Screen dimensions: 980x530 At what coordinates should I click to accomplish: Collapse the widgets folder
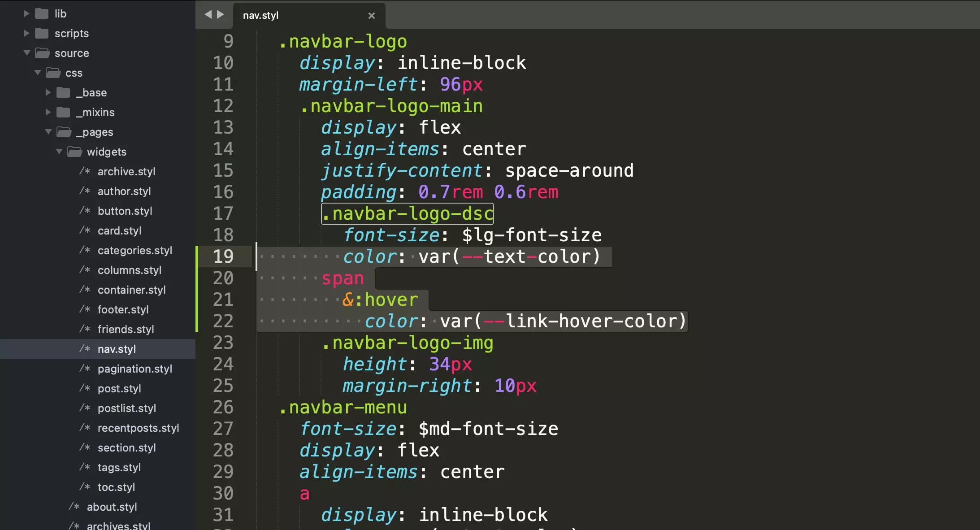(59, 152)
